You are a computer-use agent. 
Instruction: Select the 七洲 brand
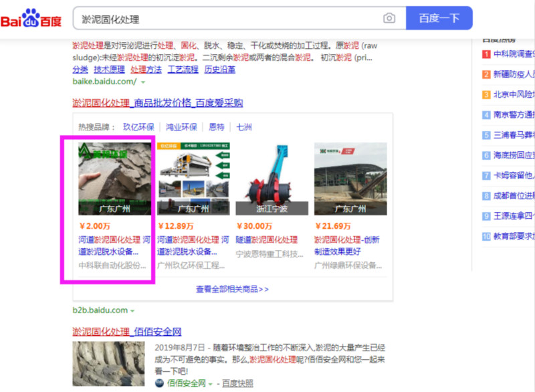[x=244, y=127]
